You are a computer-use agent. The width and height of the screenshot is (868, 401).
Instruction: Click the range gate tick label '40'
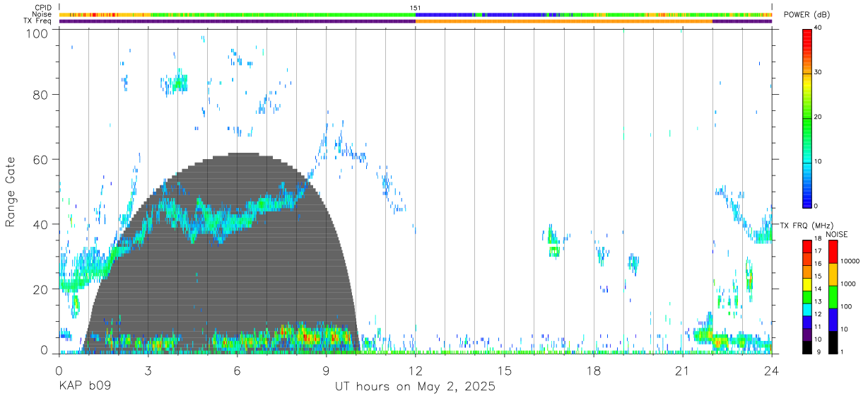(40, 224)
